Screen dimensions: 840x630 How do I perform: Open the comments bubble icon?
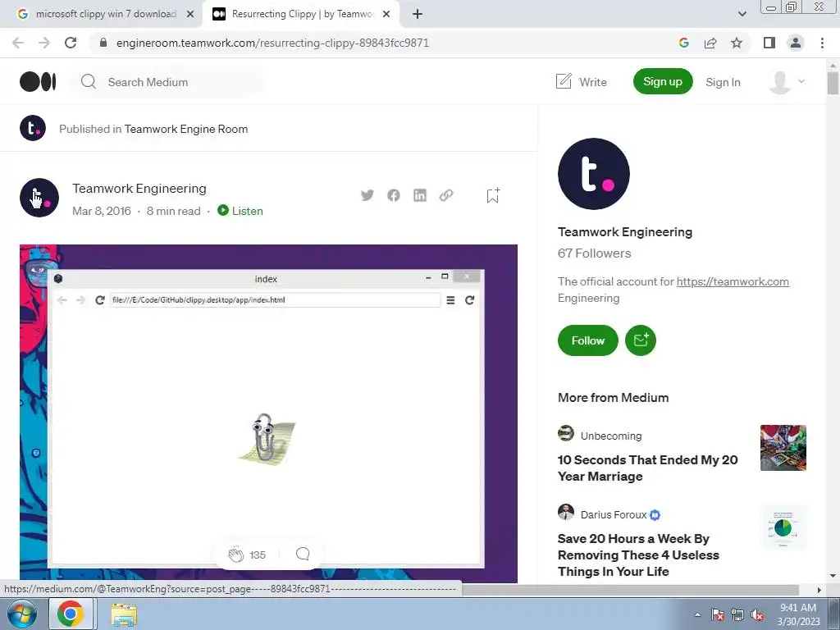click(303, 554)
